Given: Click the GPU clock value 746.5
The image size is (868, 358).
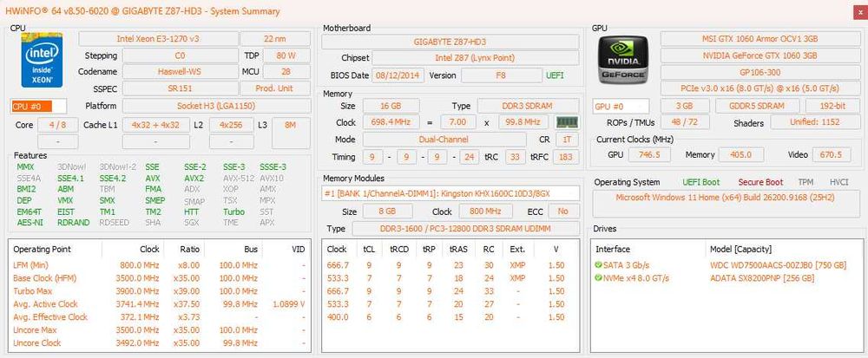Looking at the screenshot, I should (648, 154).
